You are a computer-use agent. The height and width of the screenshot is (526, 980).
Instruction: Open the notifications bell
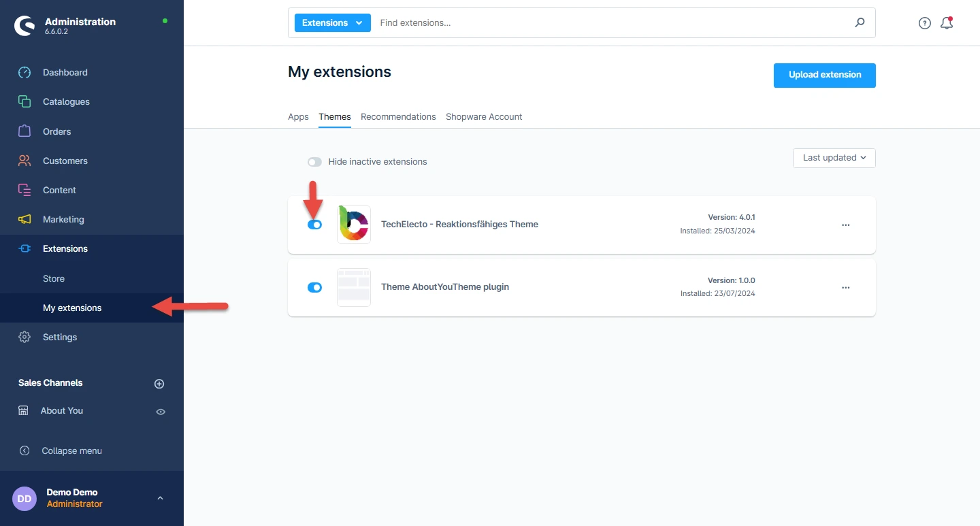coord(946,23)
